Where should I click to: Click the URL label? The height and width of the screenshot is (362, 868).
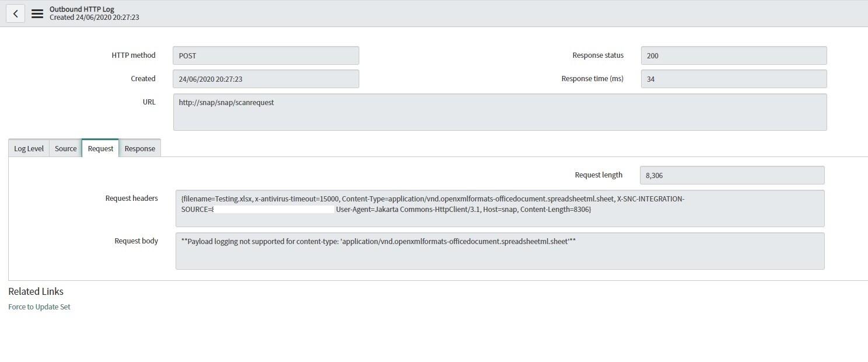click(x=149, y=102)
